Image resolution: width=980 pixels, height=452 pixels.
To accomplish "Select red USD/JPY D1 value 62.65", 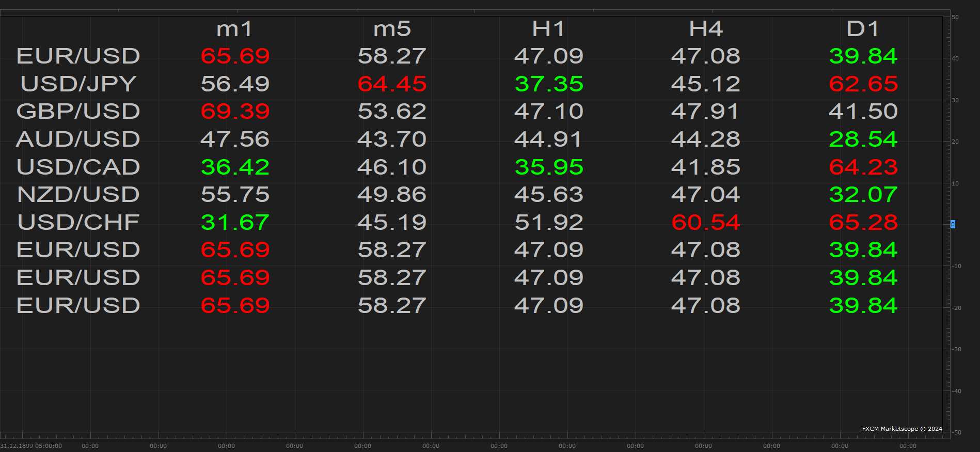I will [863, 84].
